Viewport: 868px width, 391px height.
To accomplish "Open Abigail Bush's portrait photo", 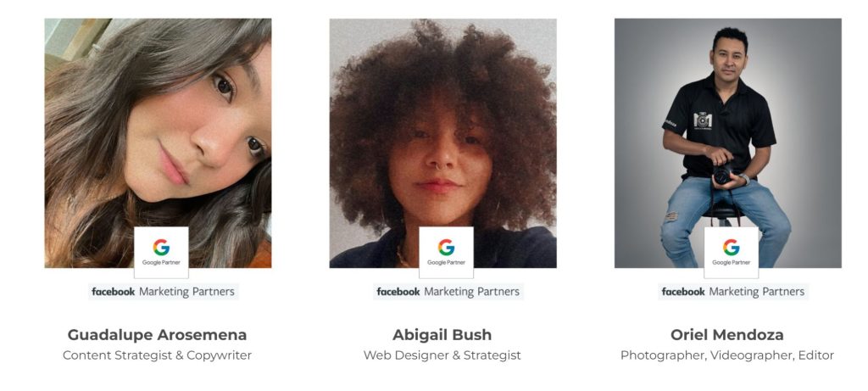I will point(442,142).
